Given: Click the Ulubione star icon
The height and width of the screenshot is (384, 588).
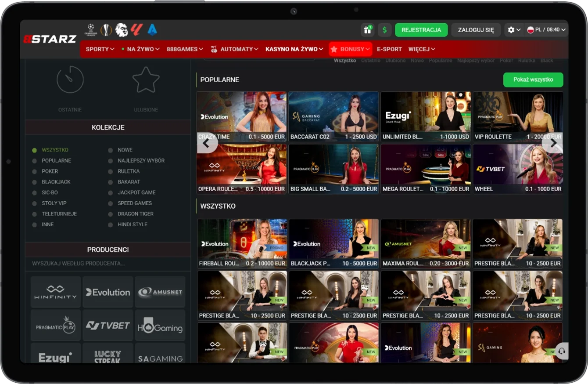Looking at the screenshot, I should 146,80.
